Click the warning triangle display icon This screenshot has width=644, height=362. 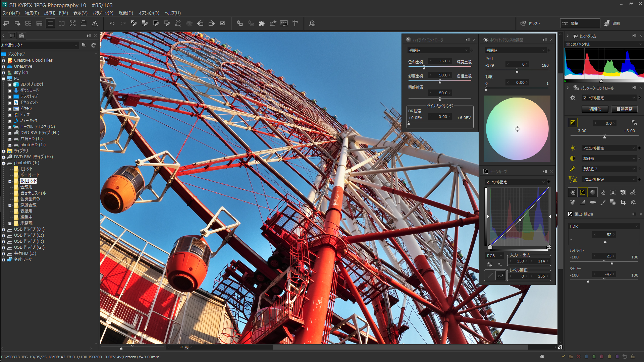coord(95,23)
